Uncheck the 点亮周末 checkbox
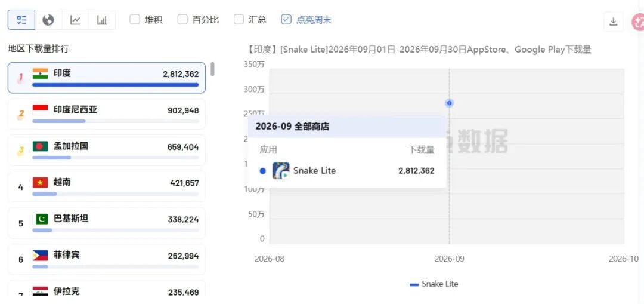The width and height of the screenshot is (644, 304). click(286, 19)
